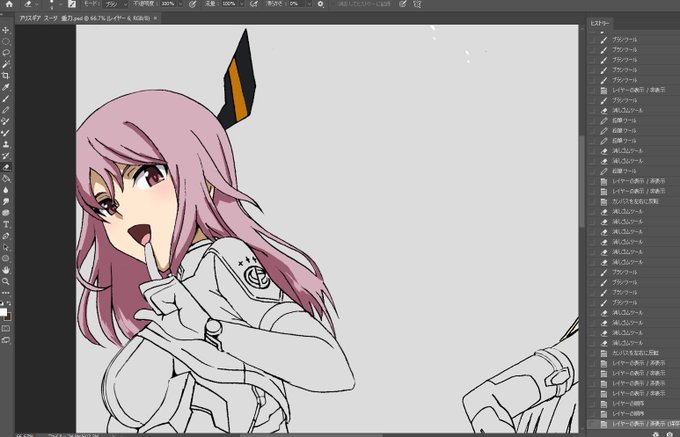Select the Pencil tool in toolbar
The height and width of the screenshot is (437, 680).
click(6, 110)
